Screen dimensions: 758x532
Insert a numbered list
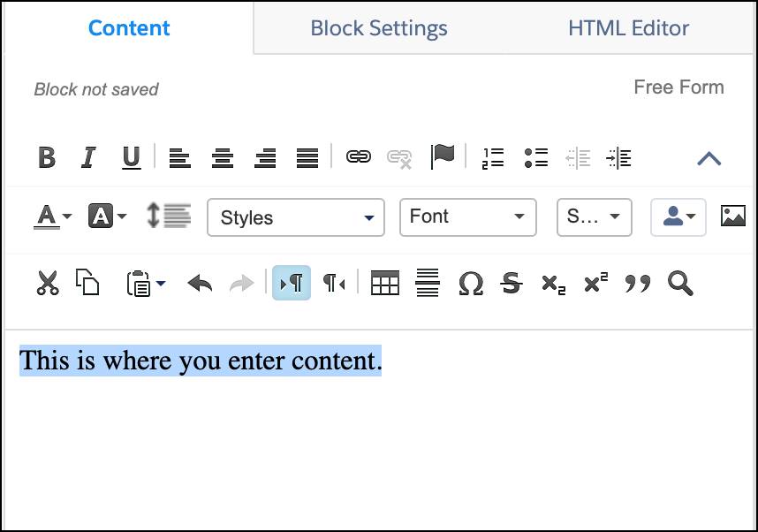(493, 158)
